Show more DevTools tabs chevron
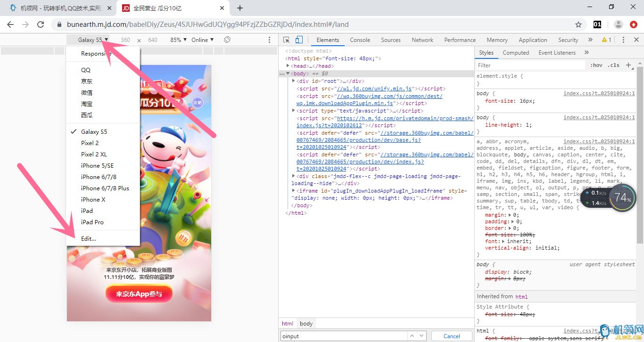This screenshot has width=644, height=342. click(x=590, y=40)
